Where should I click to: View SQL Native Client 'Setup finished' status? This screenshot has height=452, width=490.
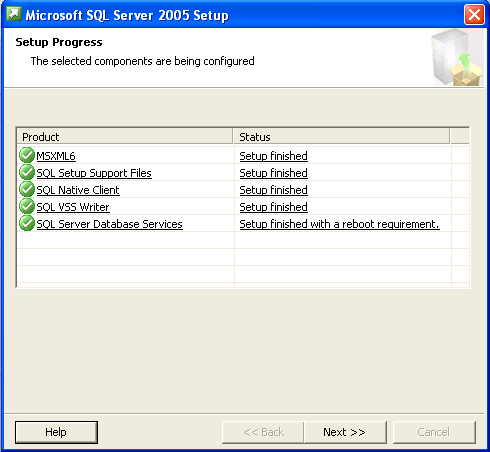[x=273, y=190]
